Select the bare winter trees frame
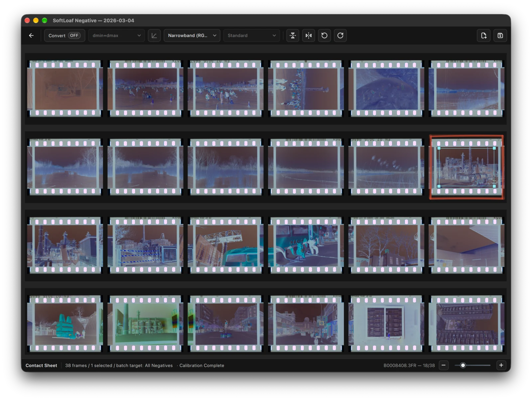This screenshot has width=532, height=400. click(x=386, y=245)
